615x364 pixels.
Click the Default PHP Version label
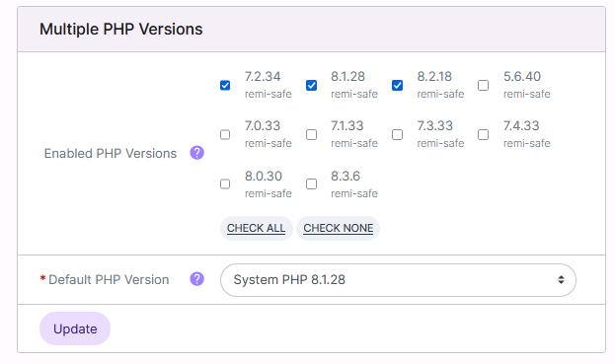[109, 279]
